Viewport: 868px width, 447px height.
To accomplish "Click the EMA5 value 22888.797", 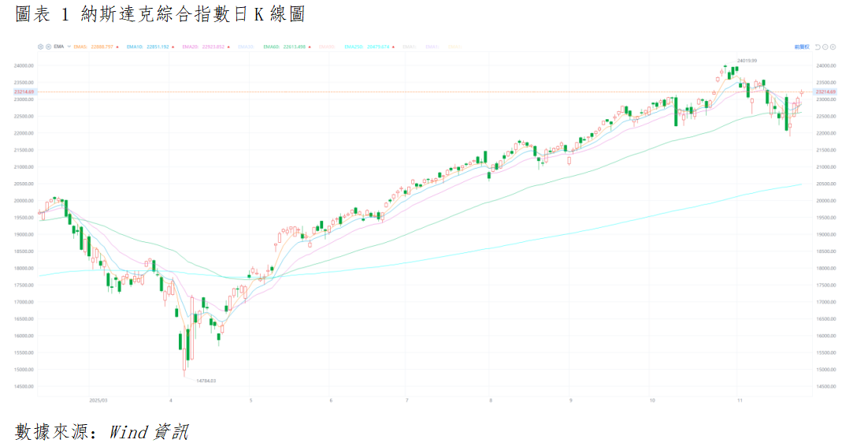I will pos(102,47).
